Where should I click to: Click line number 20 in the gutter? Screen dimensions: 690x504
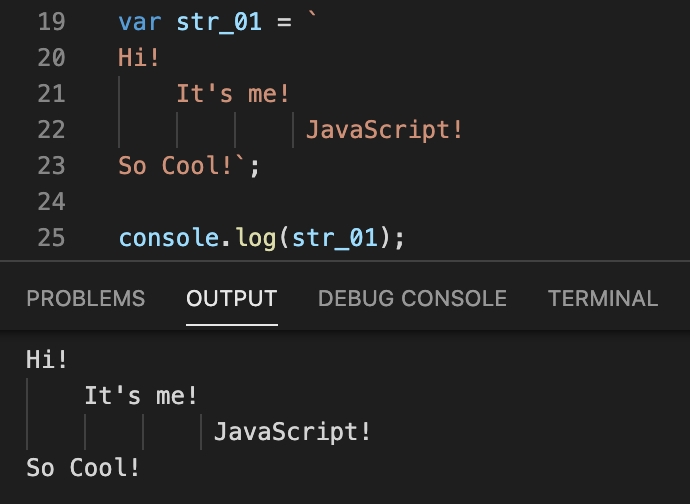point(51,58)
